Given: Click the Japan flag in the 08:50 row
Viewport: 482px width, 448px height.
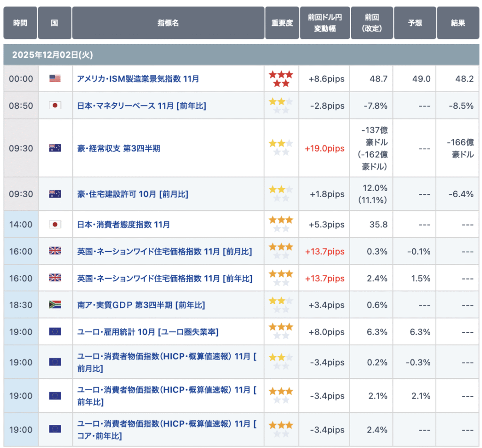Looking at the screenshot, I should pos(55,105).
